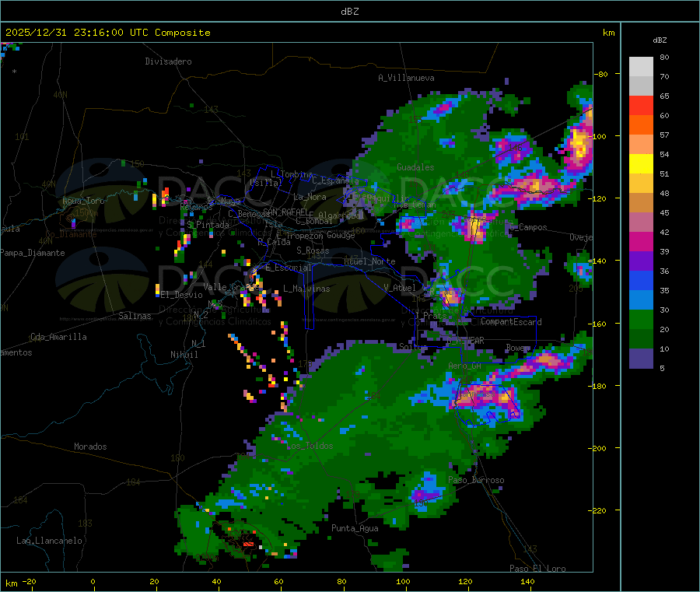700x592 pixels.
Task: Click the Lag.Llancanelo map label
Action: click(49, 541)
